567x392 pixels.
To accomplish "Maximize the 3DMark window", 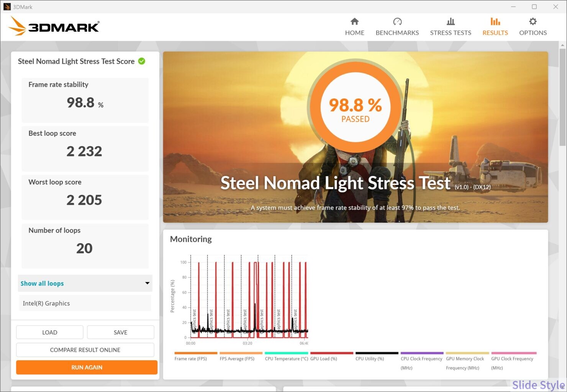I will click(534, 7).
